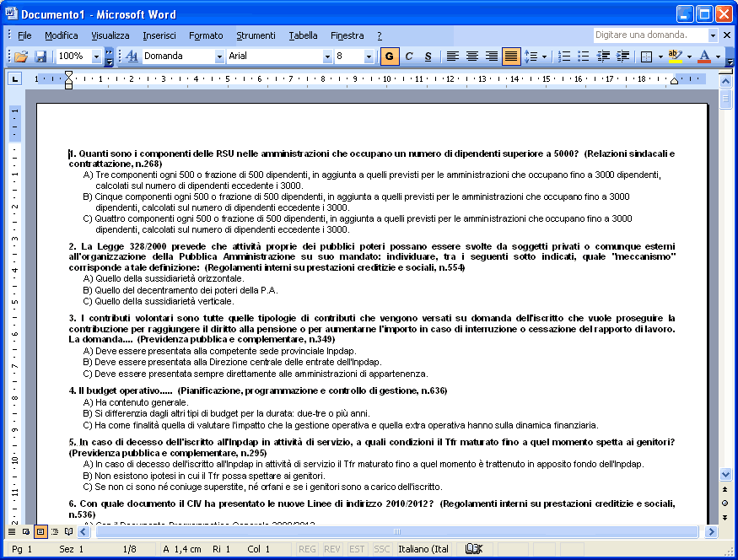Click the Open folder icon
This screenshot has height=560, width=738.
pos(21,57)
